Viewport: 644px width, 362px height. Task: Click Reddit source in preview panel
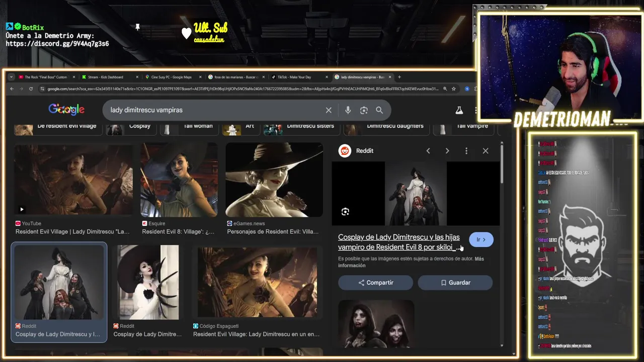(x=356, y=151)
